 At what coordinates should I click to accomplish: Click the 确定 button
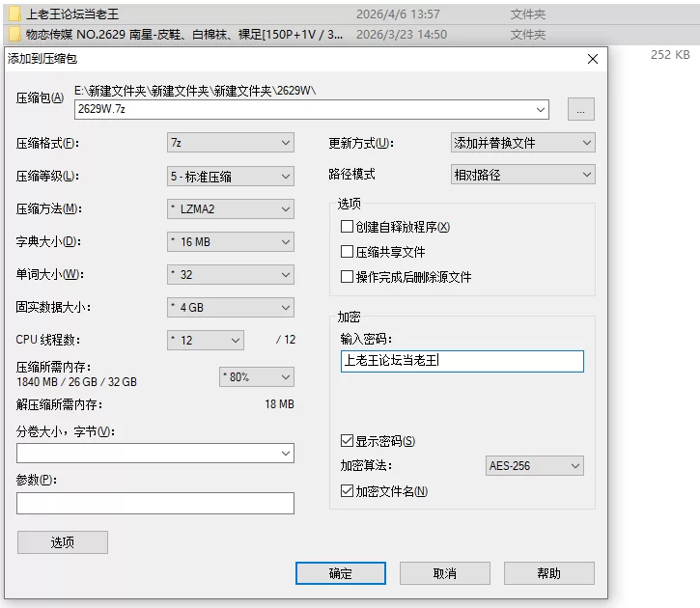point(341,573)
